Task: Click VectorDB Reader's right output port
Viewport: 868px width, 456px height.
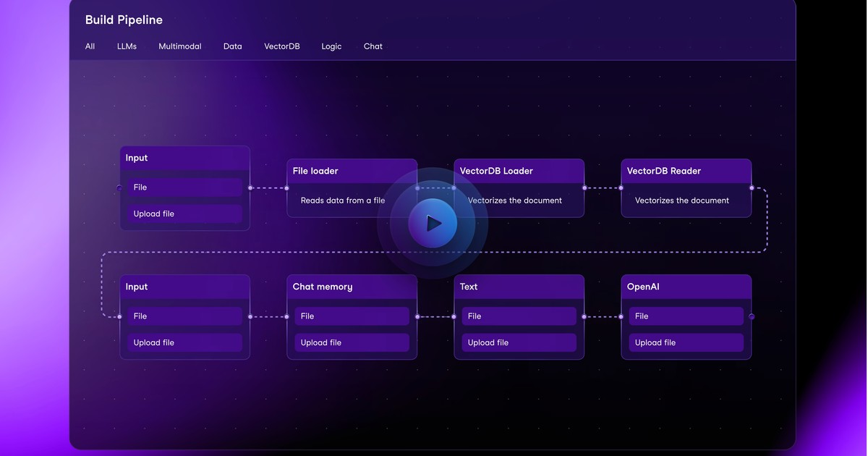Action: pyautogui.click(x=752, y=187)
